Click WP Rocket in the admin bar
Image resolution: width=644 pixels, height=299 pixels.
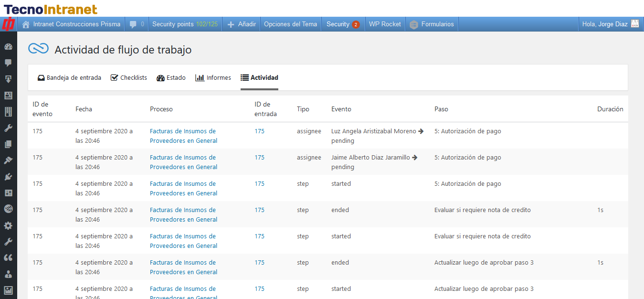coord(385,24)
